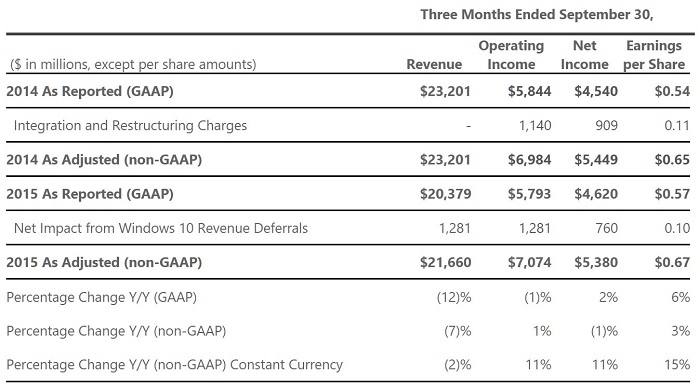Select the Earnings per Share header

pos(654,55)
